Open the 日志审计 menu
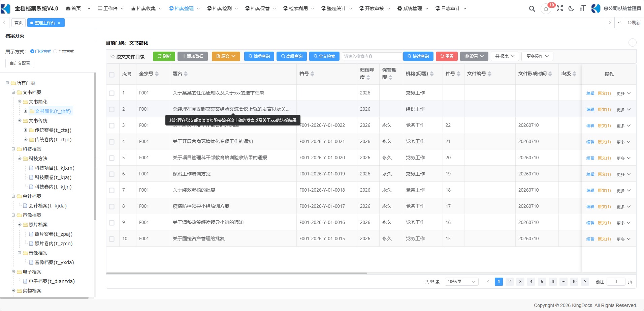Image resolution: width=644 pixels, height=311 pixels. pos(451,8)
